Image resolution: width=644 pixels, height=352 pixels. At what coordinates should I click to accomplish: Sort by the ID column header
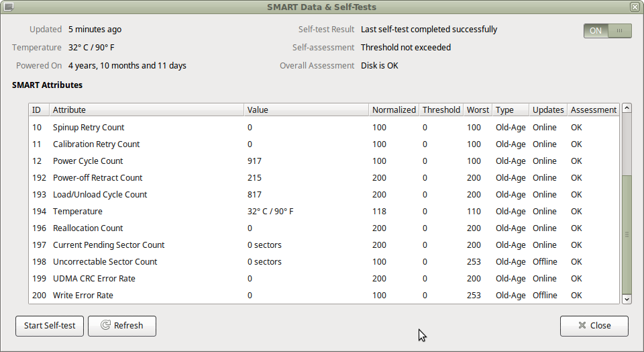point(39,109)
